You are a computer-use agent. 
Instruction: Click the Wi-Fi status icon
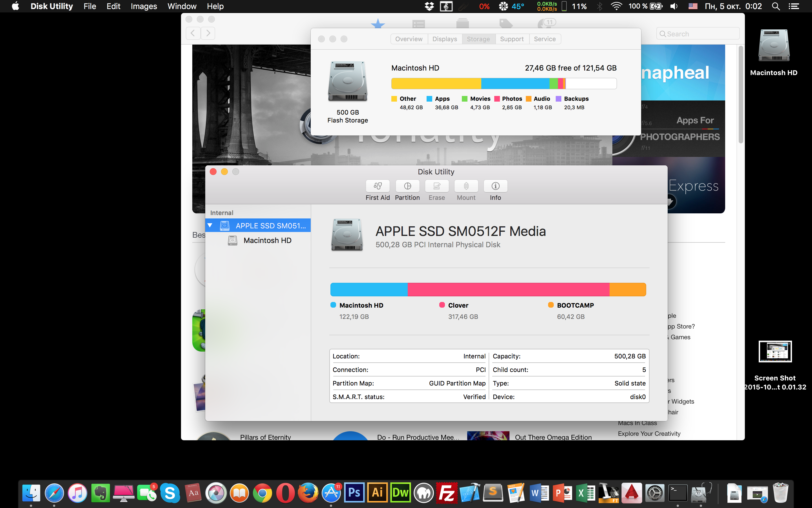click(x=616, y=6)
